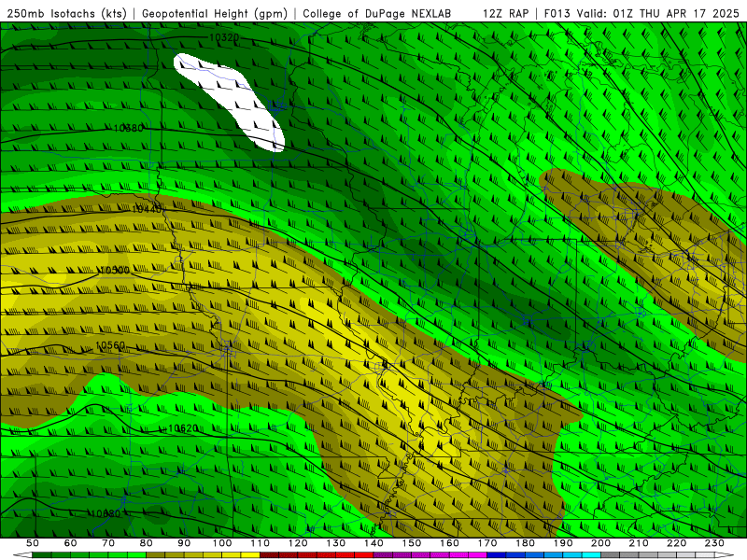Click the '250mb Isotachs (kts)' title text
Image resolution: width=747 pixels, height=560 pixels.
pos(67,14)
